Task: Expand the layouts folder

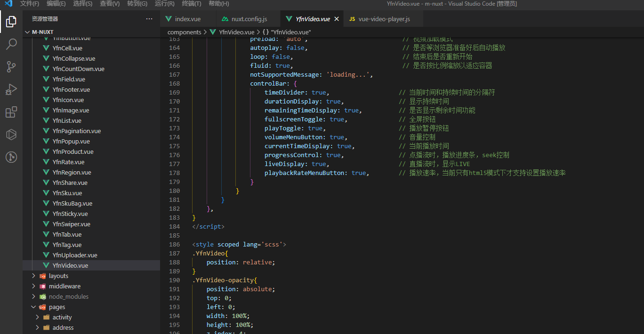Action: (x=91, y=276)
